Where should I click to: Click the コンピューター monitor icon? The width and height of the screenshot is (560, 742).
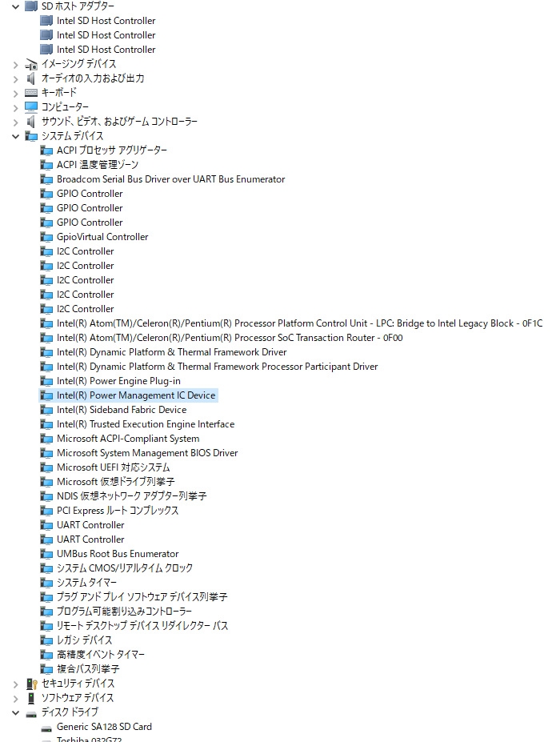click(x=30, y=107)
